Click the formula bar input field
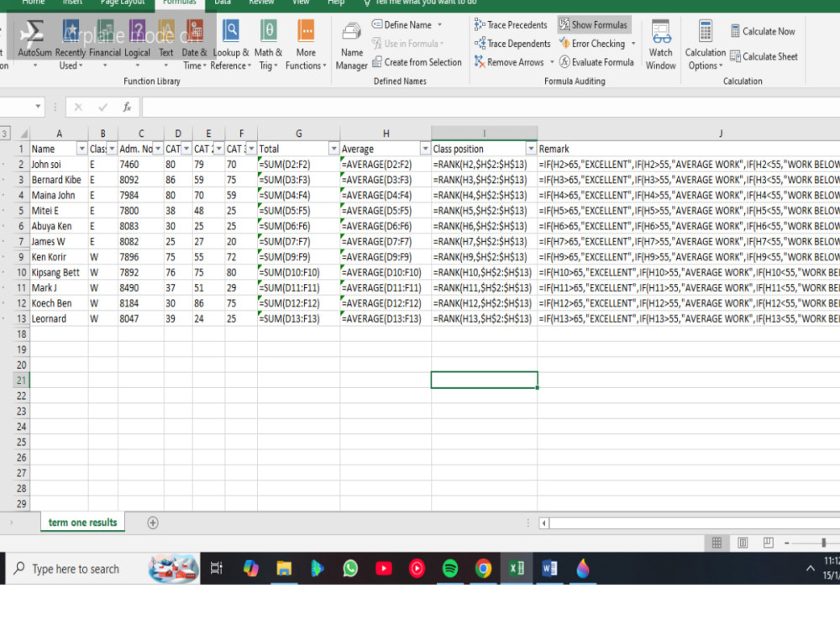The height and width of the screenshot is (630, 840). coord(491,108)
